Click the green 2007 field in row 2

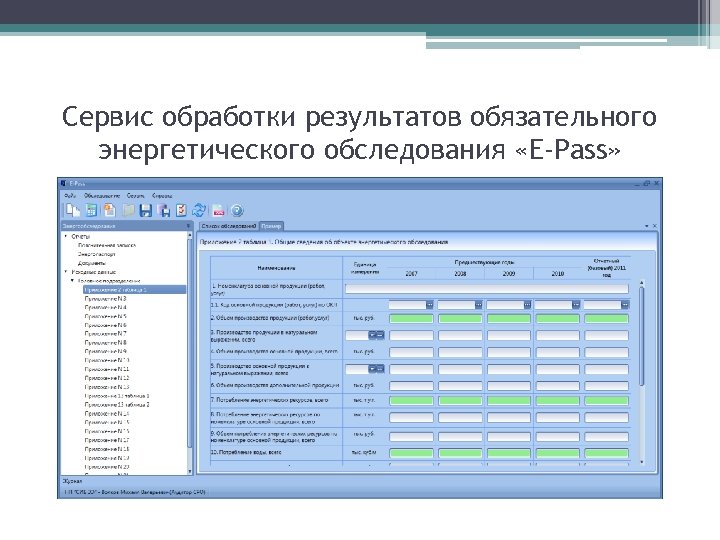click(x=411, y=318)
